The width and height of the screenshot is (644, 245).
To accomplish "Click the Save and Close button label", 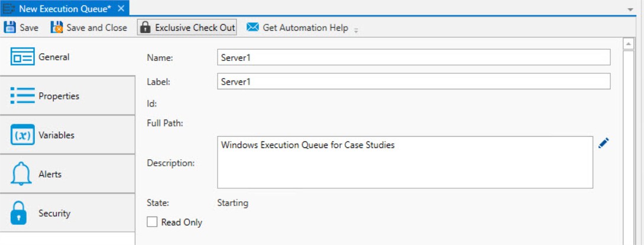I will (97, 28).
